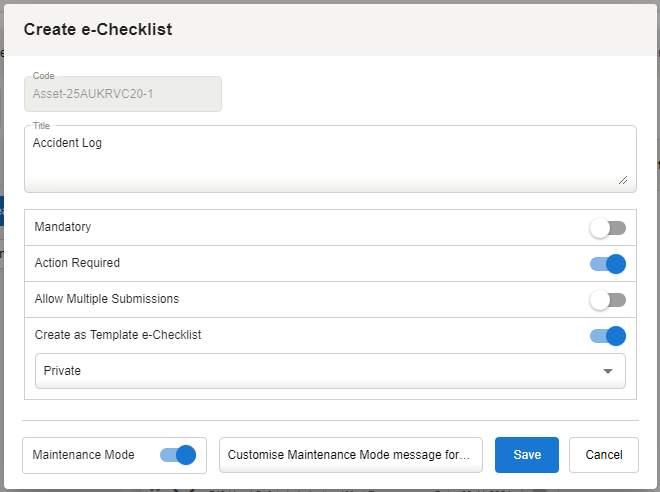Click Create as Template e-Checklist label

(118, 336)
